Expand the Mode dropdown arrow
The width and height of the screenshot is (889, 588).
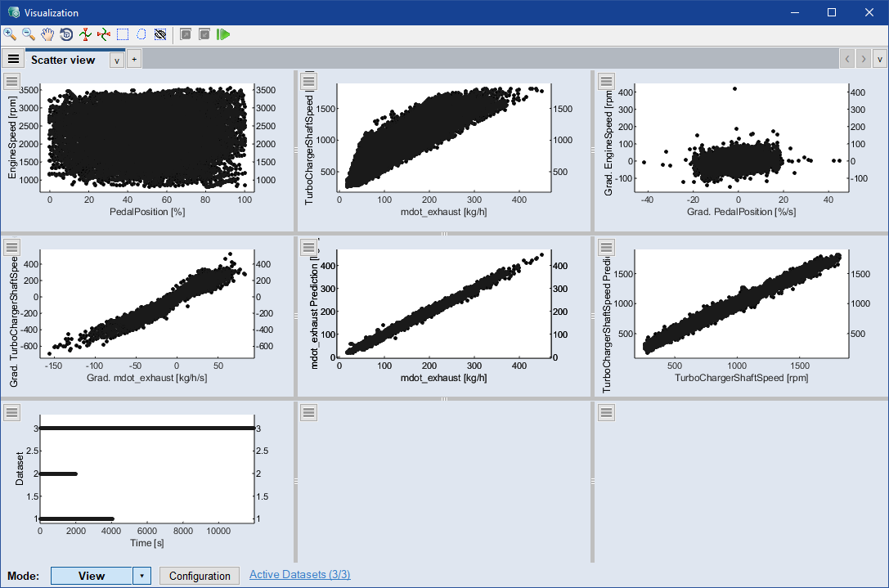point(142,576)
